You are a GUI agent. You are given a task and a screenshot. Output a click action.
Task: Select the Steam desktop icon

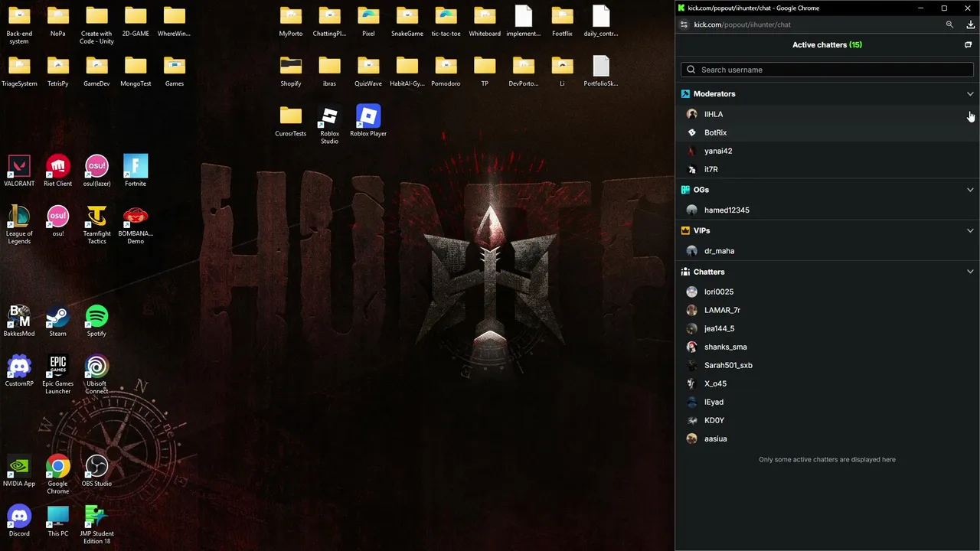[58, 321]
